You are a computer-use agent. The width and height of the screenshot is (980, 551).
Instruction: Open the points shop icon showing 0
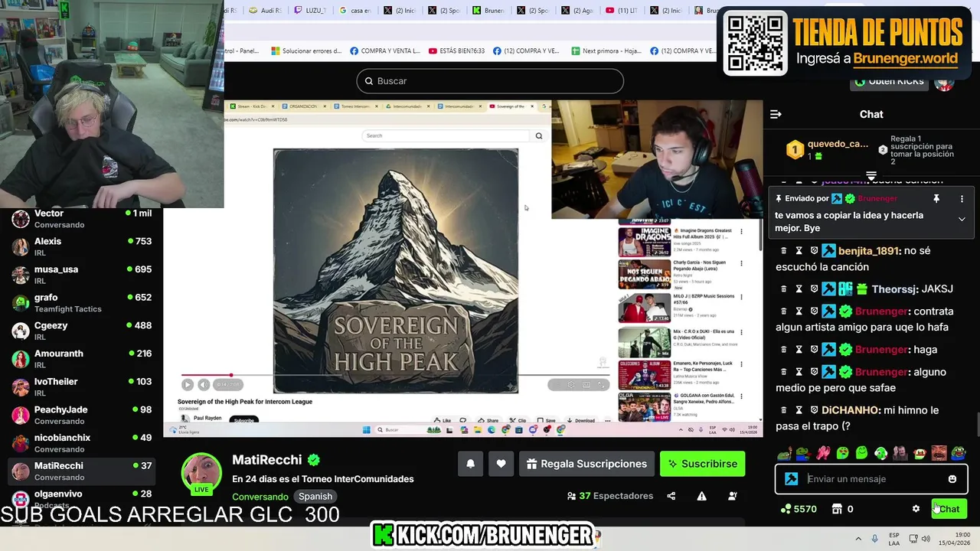coord(842,509)
